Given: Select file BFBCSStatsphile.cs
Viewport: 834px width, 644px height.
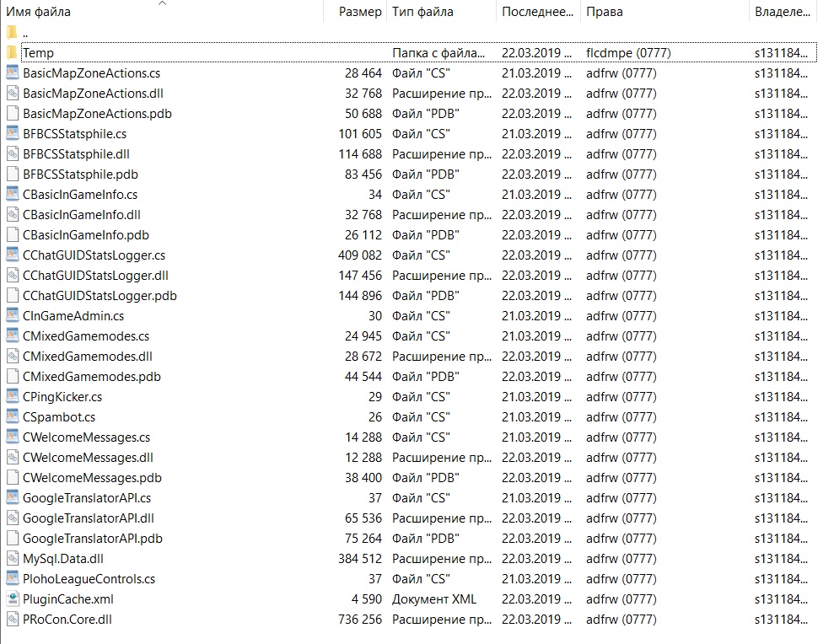Looking at the screenshot, I should pos(74,133).
